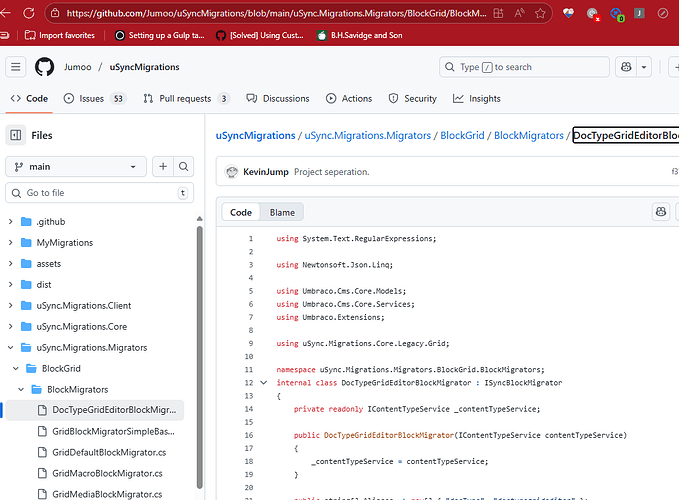The image size is (679, 500).
Task: Focus the 'Type / to search' box
Action: click(524, 67)
